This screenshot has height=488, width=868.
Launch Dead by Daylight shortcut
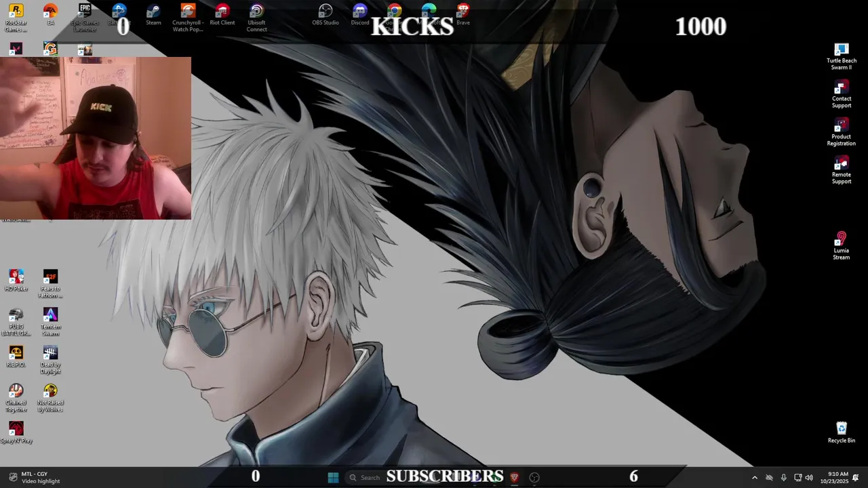(50, 360)
